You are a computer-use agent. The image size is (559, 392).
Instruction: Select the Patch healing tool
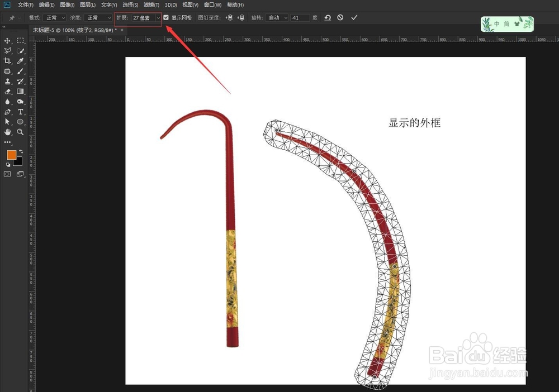[x=7, y=71]
